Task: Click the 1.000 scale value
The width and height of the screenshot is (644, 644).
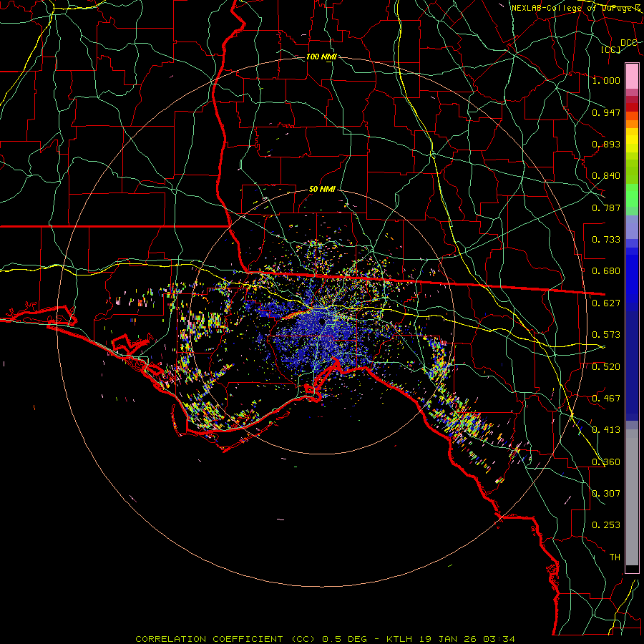Action: pyautogui.click(x=606, y=80)
